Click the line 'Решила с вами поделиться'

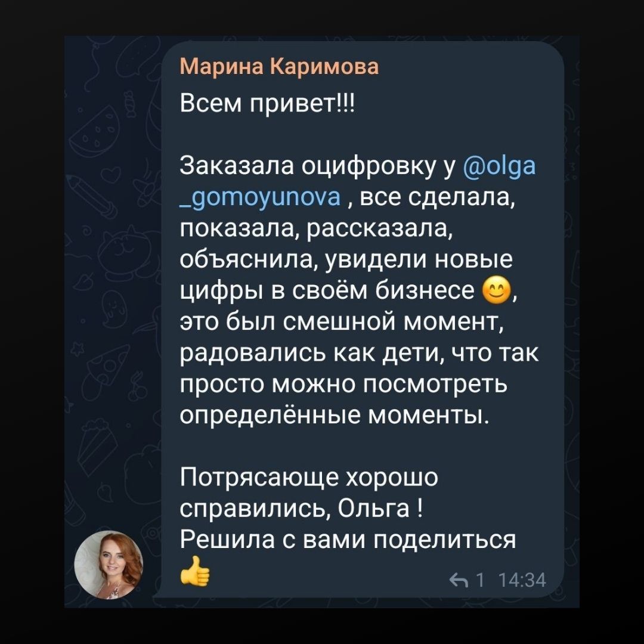348,540
